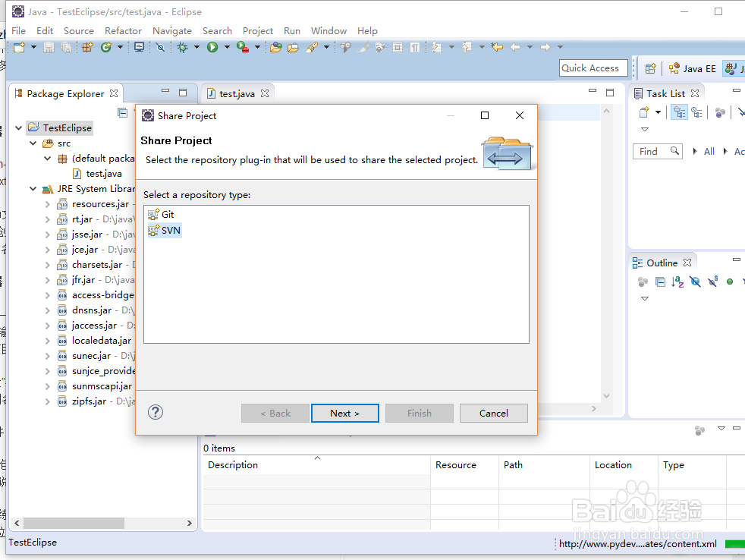This screenshot has height=560, width=745.
Task: Click the Next > button
Action: (345, 413)
